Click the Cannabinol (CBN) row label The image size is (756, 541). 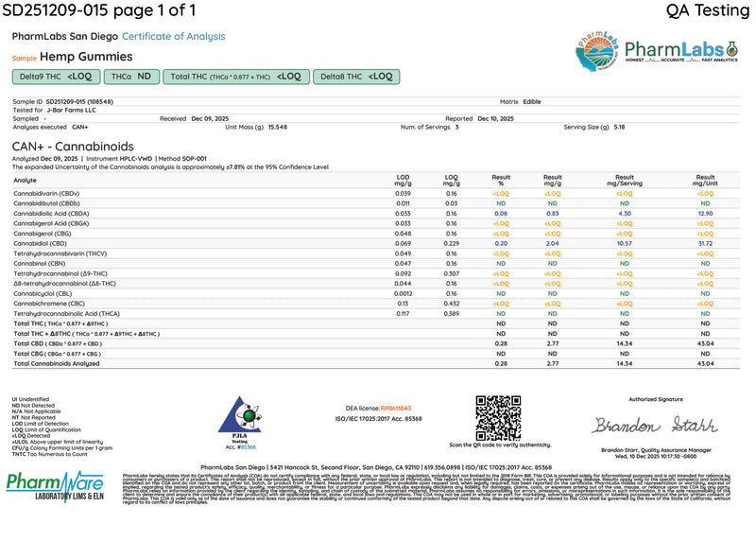click(40, 264)
